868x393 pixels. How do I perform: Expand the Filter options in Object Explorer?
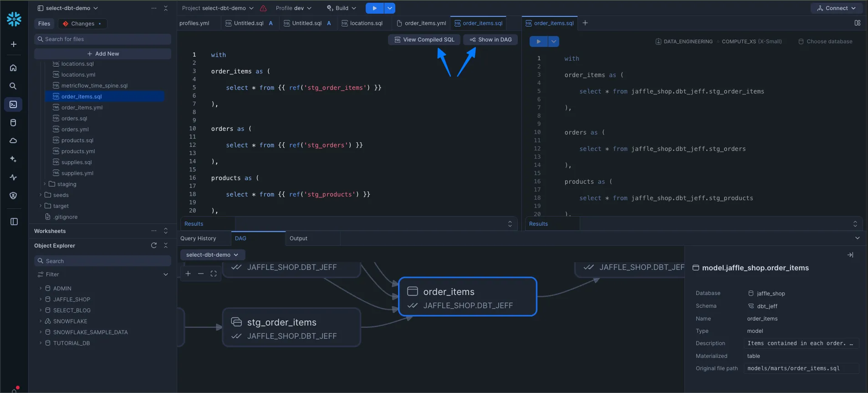(166, 274)
